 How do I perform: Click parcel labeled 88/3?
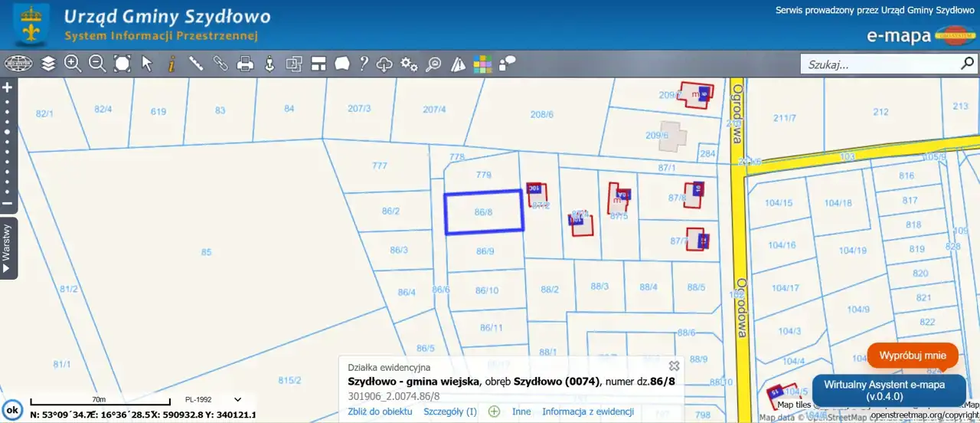pos(599,286)
